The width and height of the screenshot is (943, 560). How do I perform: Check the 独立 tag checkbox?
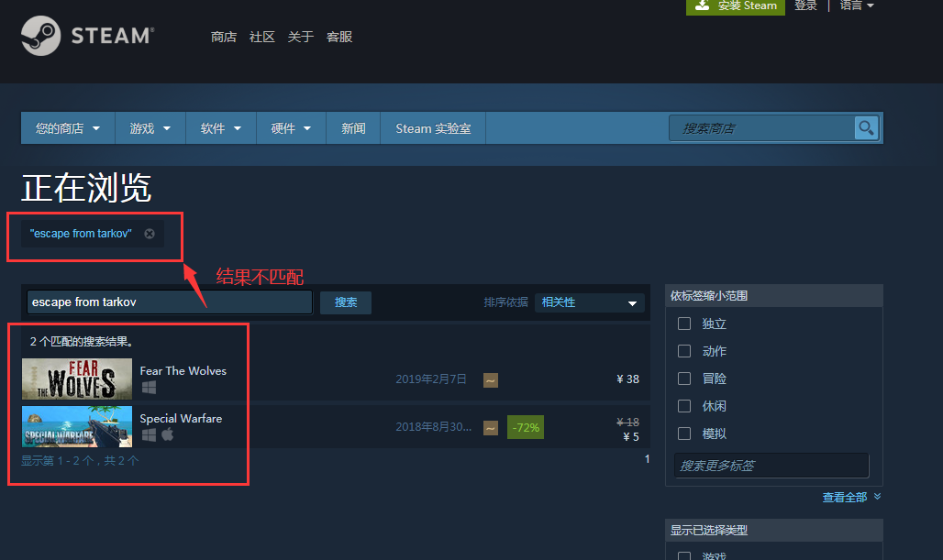tap(684, 324)
